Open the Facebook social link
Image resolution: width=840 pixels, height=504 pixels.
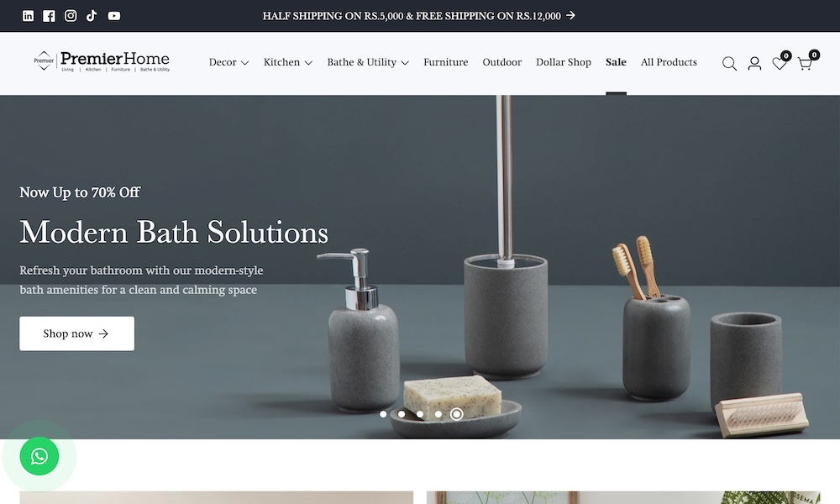pos(49,16)
